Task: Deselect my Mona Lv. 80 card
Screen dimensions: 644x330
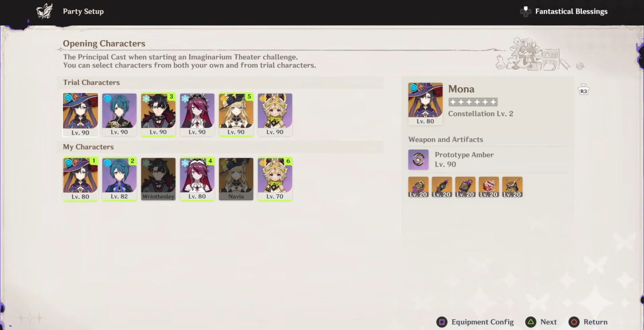Action: point(80,179)
